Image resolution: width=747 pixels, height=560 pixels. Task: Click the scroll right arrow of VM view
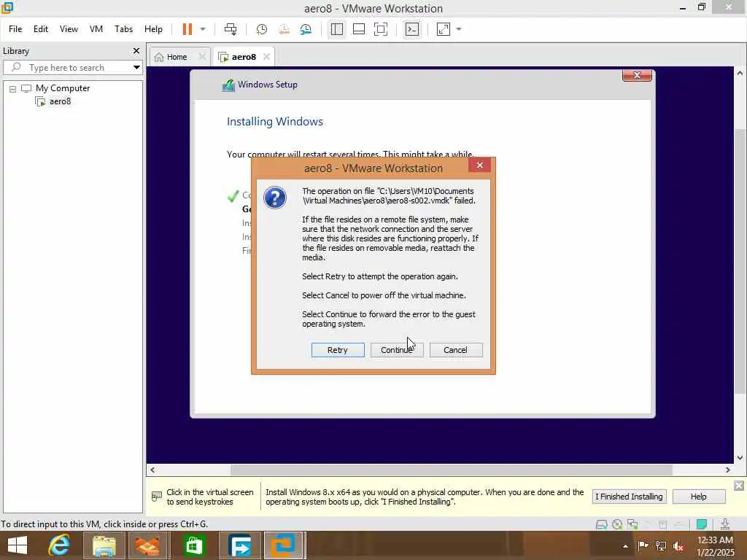(727, 470)
